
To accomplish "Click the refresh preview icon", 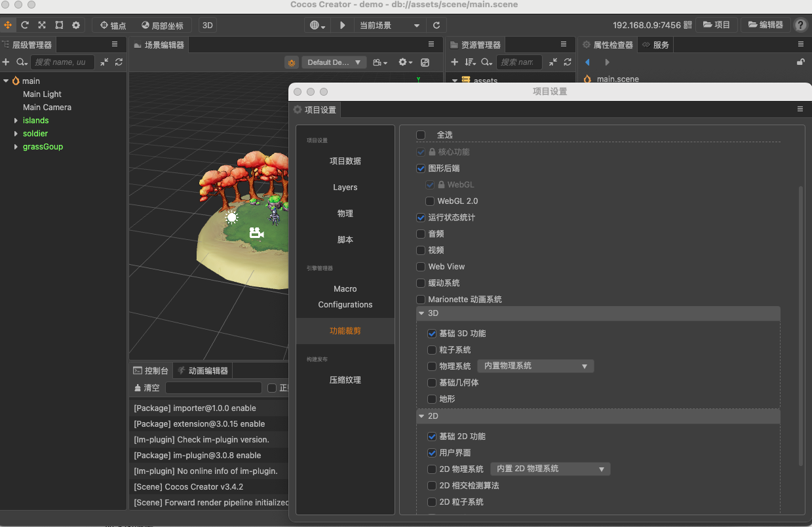I will pyautogui.click(x=436, y=25).
